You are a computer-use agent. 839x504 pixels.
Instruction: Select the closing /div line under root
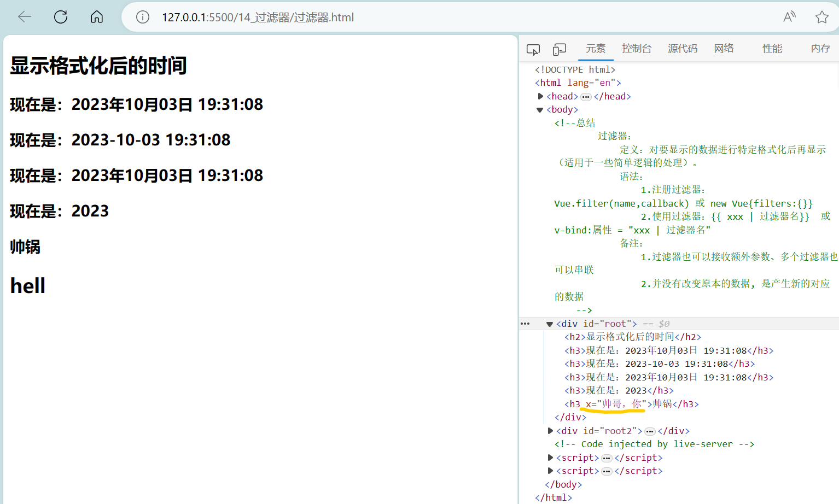[x=570, y=417]
